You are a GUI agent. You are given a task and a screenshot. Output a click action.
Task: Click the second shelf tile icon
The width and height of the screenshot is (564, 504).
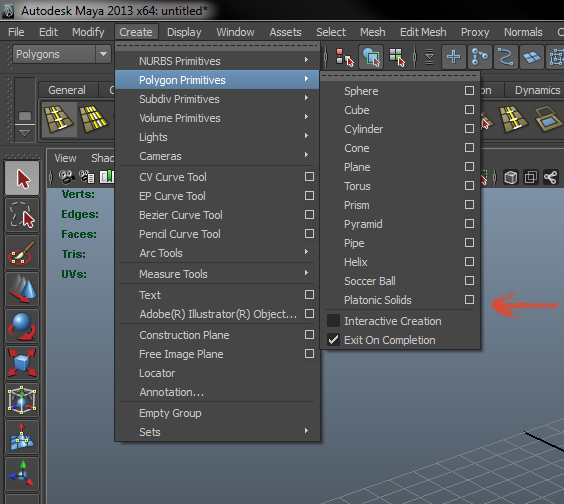click(x=94, y=119)
